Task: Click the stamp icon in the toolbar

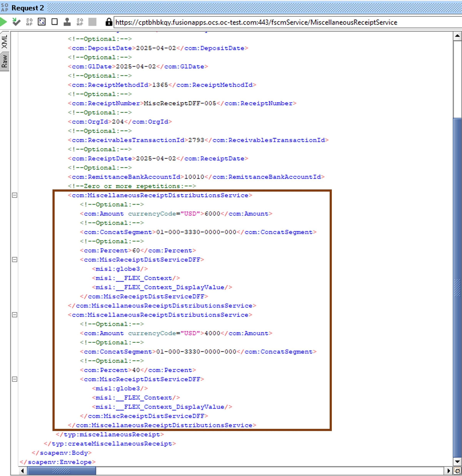Action: [67, 22]
